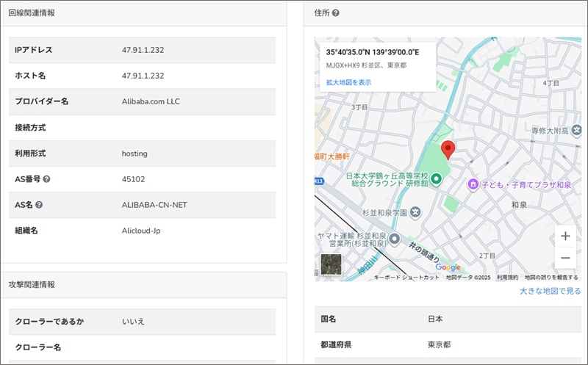Click 攻撃関連情報 section header
588x365 pixels.
(32, 285)
